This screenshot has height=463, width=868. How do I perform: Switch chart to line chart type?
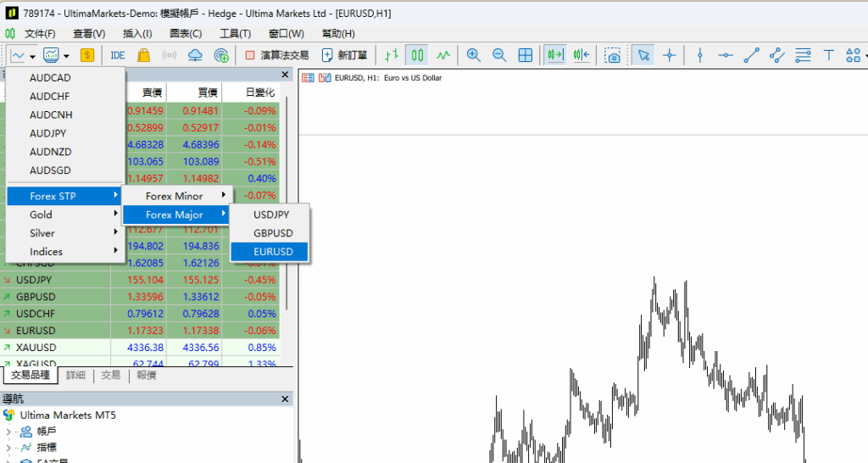(442, 55)
